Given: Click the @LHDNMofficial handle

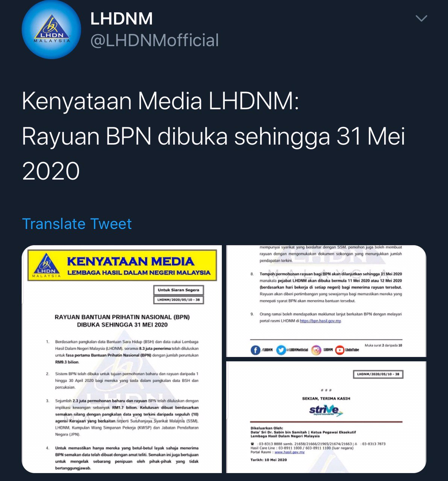Looking at the screenshot, I should point(154,41).
